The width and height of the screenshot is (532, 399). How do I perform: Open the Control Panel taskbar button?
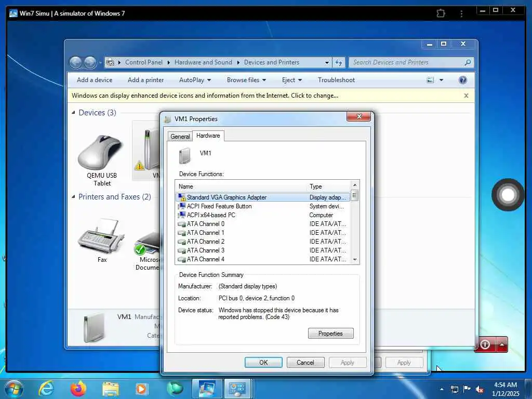[237, 389]
